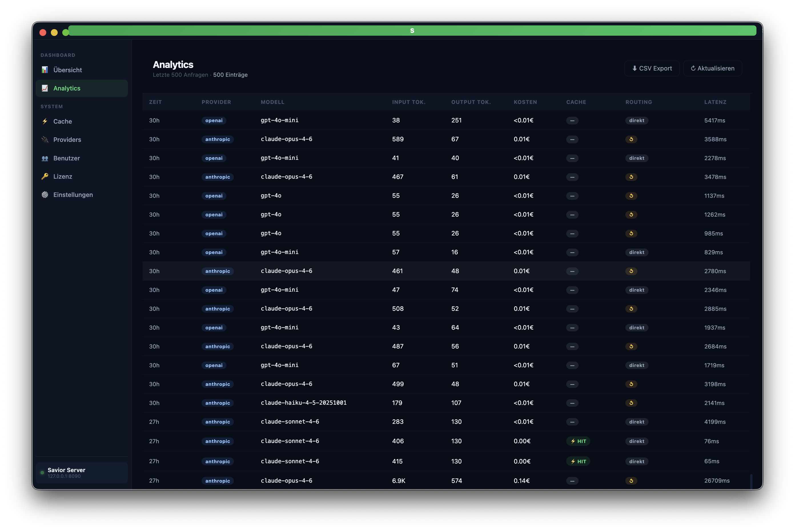Click the HIT cache badge in the 76ms row
The image size is (795, 532).
click(578, 441)
